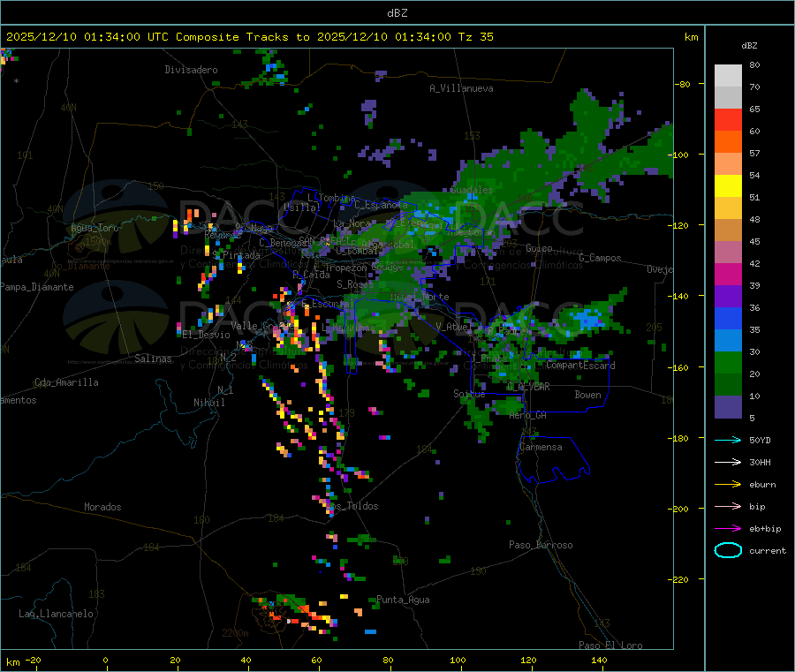Select the bright green 20-30 dBZ swatch
Viewport: 795px width, 672px height.
click(x=728, y=362)
